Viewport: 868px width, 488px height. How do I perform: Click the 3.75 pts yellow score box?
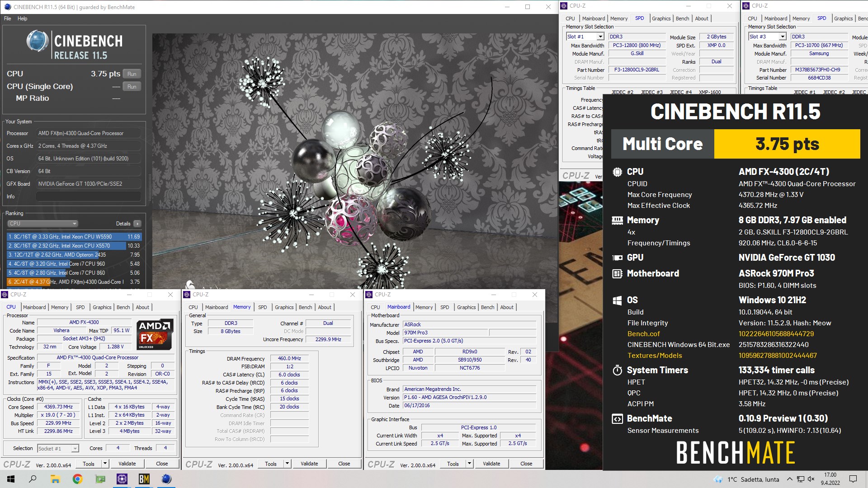pyautogui.click(x=787, y=144)
